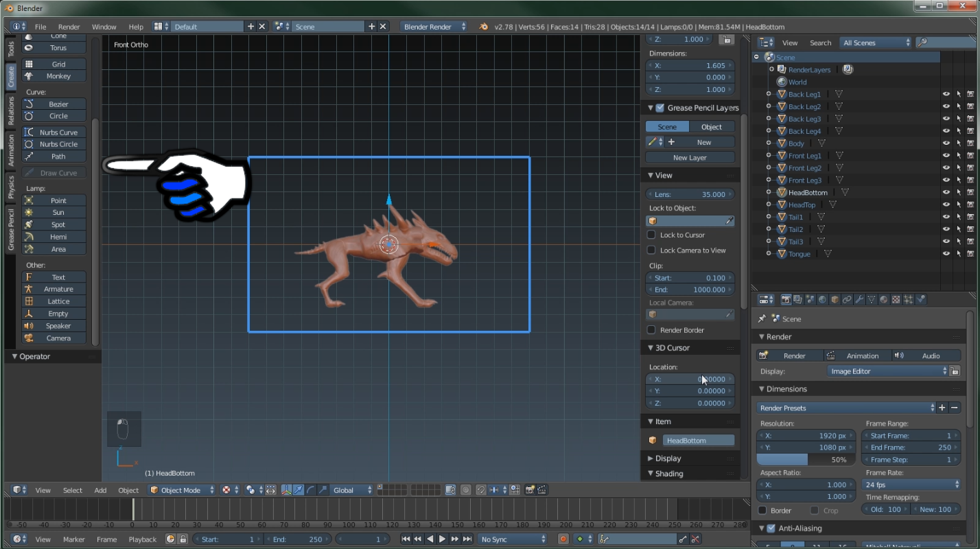Click the New Layer button
The height and width of the screenshot is (549, 980).
pos(690,158)
